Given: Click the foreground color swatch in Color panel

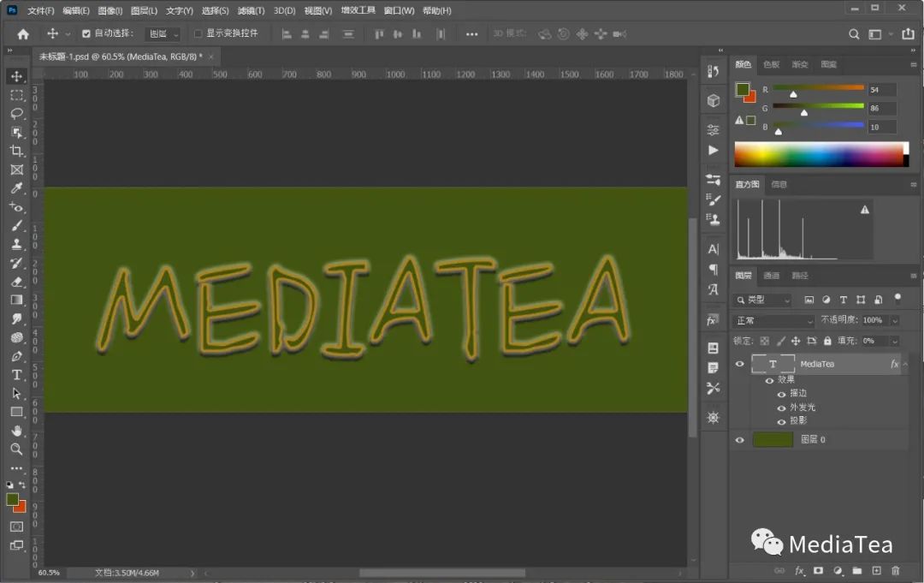Looking at the screenshot, I should click(x=743, y=90).
